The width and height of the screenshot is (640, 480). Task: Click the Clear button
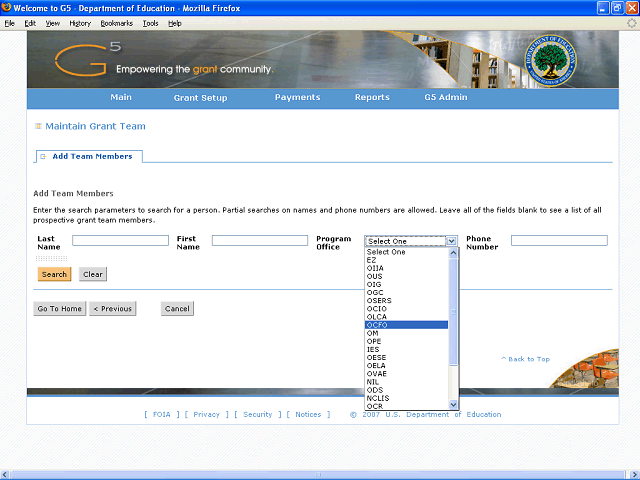coord(93,274)
